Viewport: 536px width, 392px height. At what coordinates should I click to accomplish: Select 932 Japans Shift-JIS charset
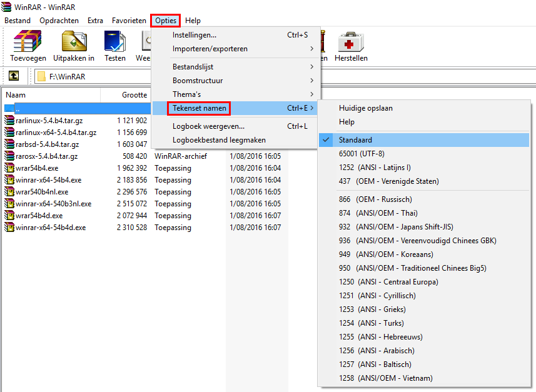[424, 226]
